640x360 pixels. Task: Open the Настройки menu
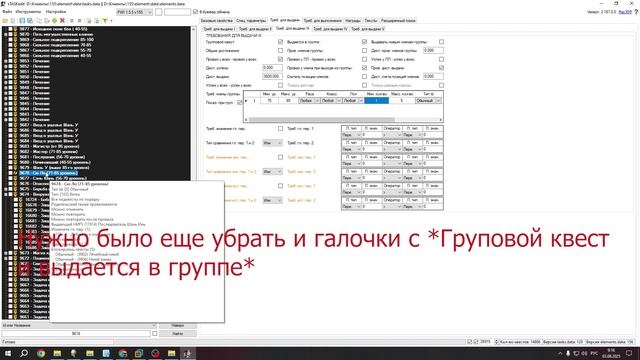click(56, 12)
